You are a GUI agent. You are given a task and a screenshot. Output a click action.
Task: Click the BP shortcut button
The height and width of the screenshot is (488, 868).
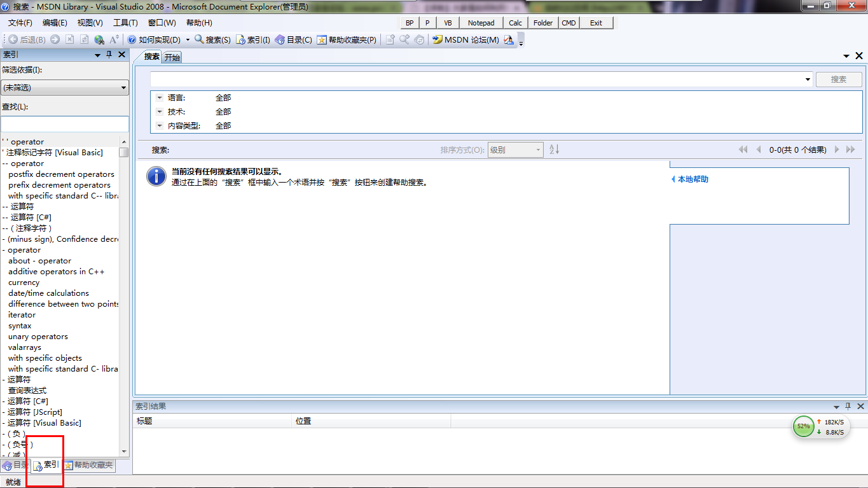pos(410,23)
